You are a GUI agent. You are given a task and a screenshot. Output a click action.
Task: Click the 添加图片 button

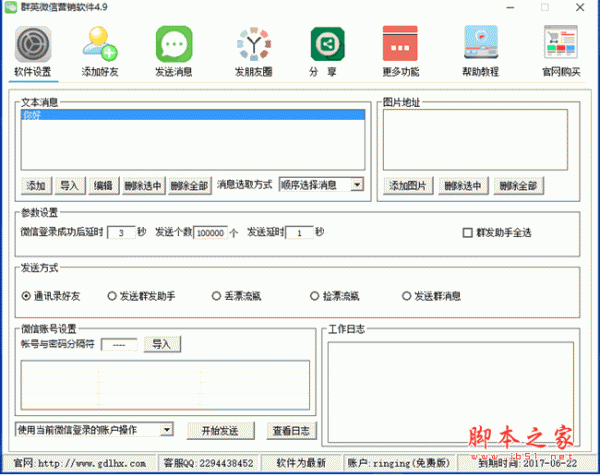click(408, 186)
